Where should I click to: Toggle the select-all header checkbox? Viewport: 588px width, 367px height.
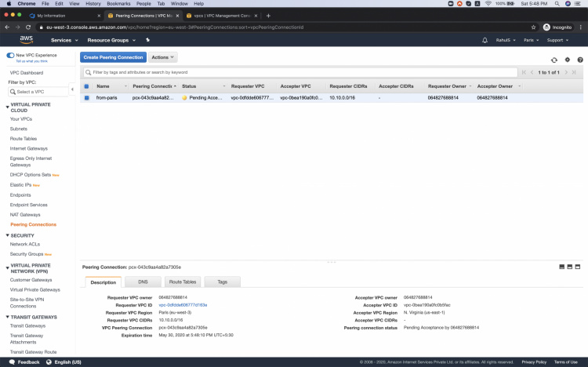[x=86, y=85]
